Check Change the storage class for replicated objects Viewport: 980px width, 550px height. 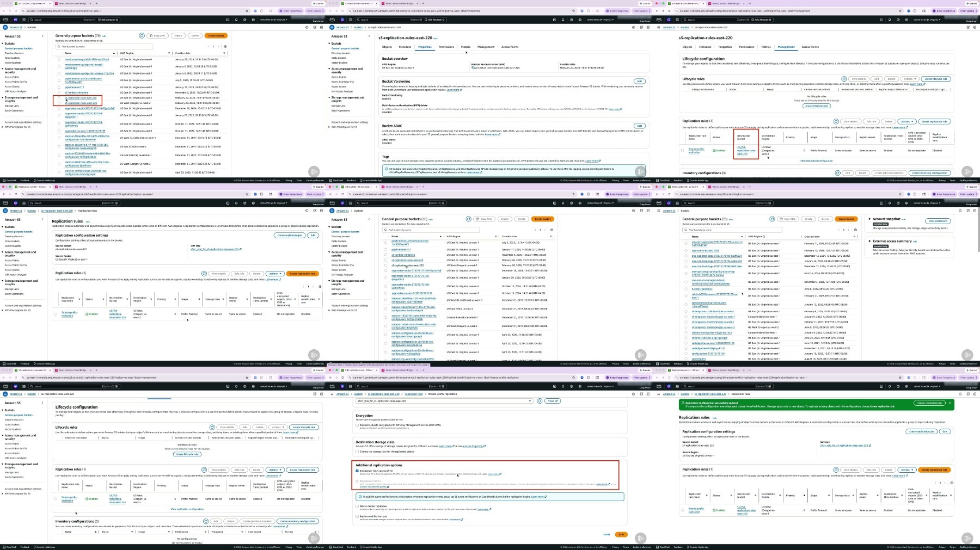click(x=357, y=452)
